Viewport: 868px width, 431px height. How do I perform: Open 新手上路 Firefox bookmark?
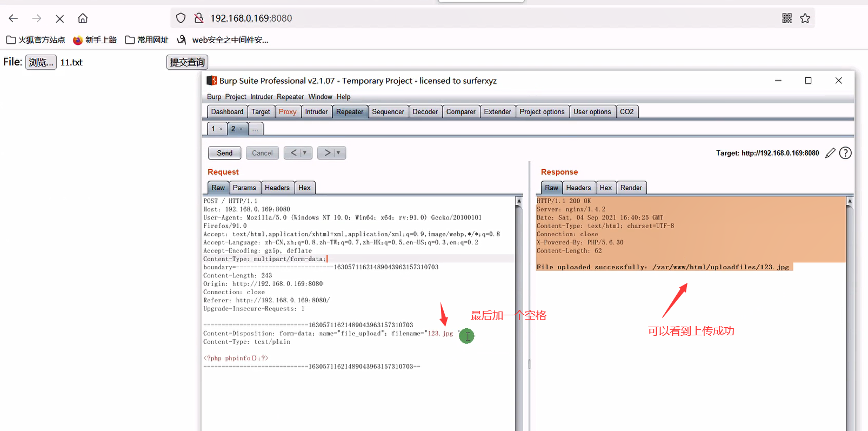[x=95, y=40]
